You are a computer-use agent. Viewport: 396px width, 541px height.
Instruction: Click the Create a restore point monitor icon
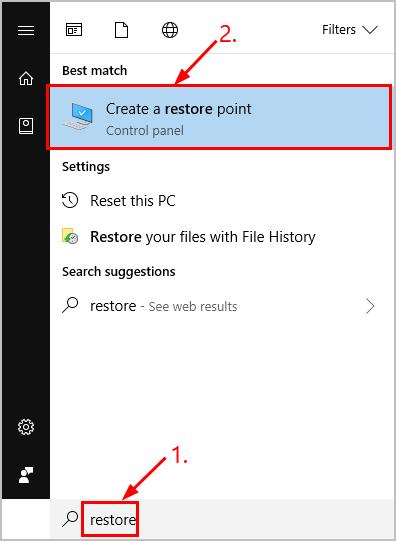(78, 117)
